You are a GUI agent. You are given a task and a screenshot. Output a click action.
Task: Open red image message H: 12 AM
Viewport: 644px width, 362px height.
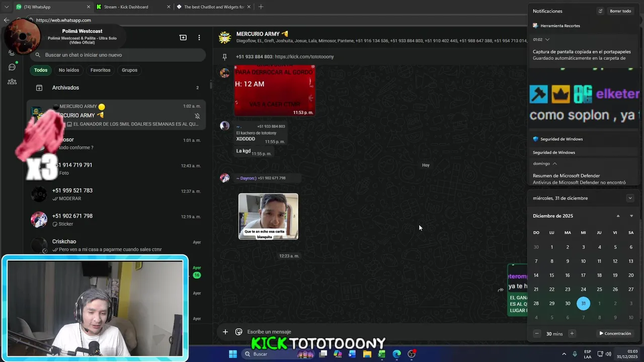click(275, 90)
